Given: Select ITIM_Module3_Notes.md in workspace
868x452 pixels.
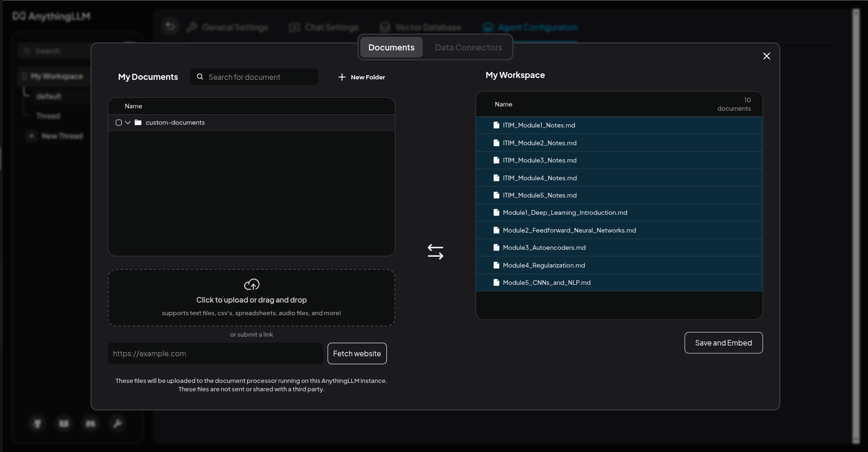Looking at the screenshot, I should point(619,160).
